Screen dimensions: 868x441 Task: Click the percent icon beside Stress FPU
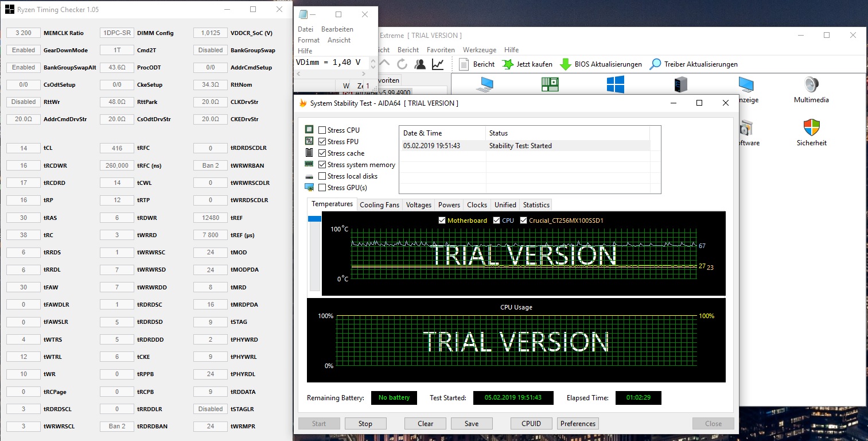[x=309, y=141]
